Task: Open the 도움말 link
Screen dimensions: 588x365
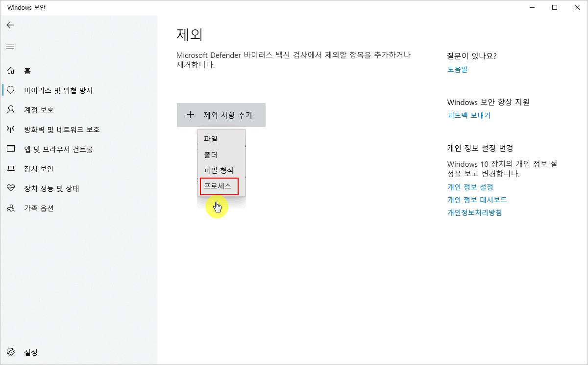Action: click(458, 69)
